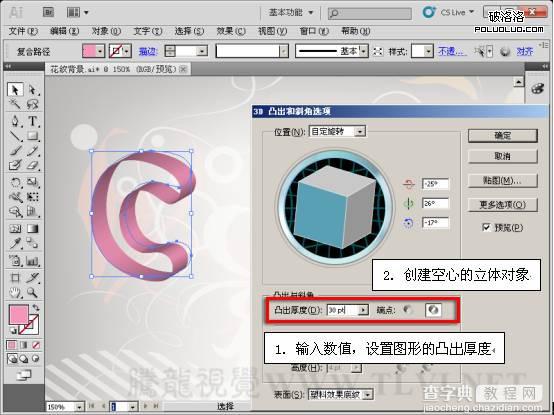Open the 位置 position dropdown
This screenshot has width=554, height=415.
click(x=360, y=132)
